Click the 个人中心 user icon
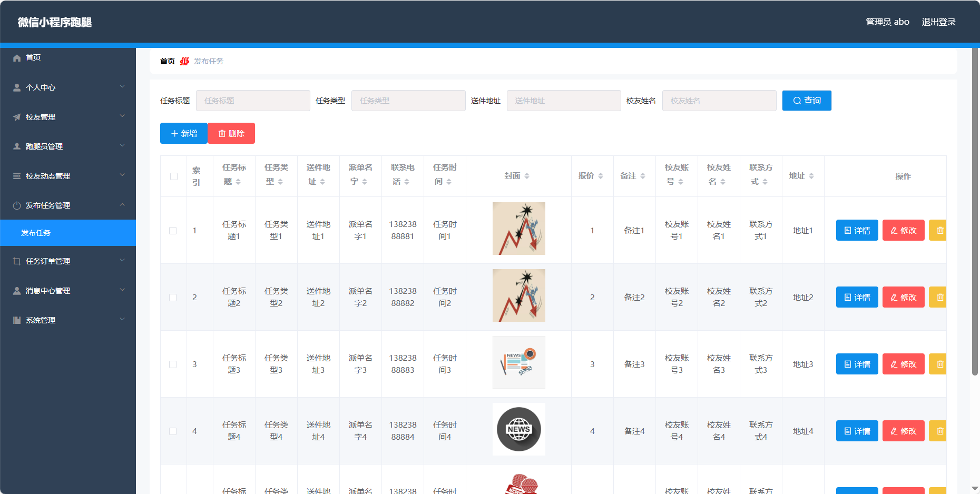The width and height of the screenshot is (980, 494). 17,87
